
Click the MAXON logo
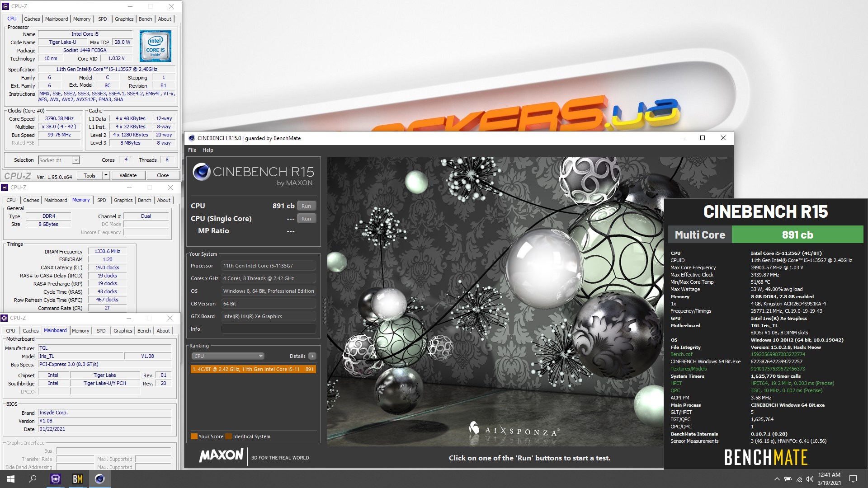coord(222,455)
